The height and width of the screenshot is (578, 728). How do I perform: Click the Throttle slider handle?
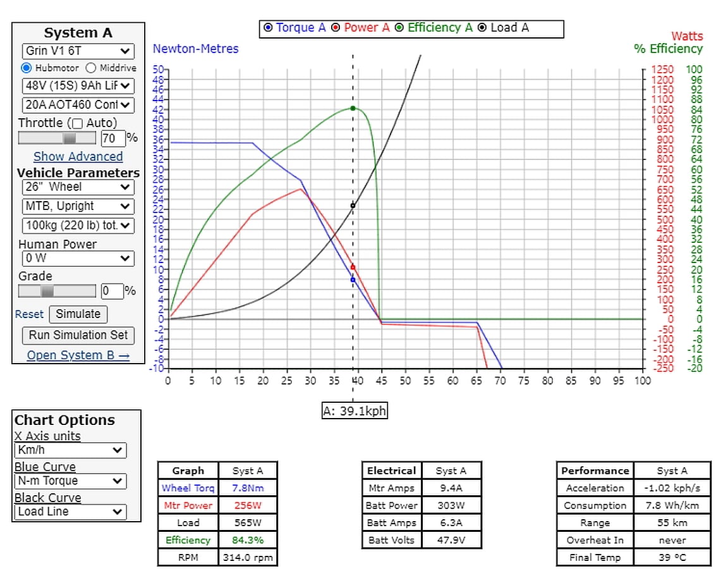pos(70,137)
